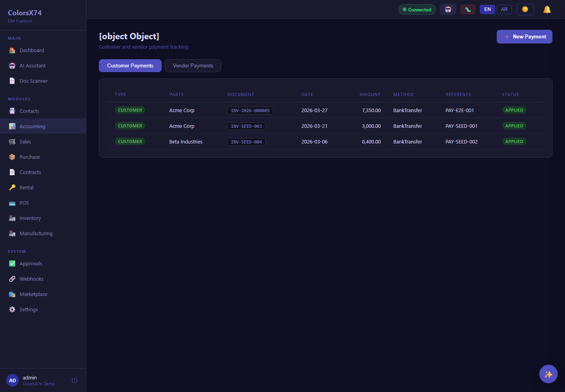Viewport: 565px width, 392px height.
Task: Click the Manufacturing factory icon
Action: pyautogui.click(x=12, y=233)
